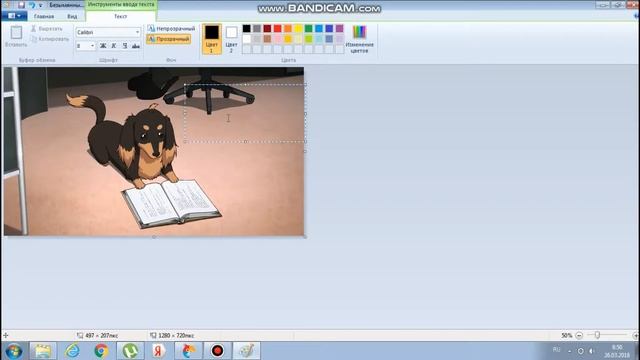Switch to Paint taskbar icon
This screenshot has height=360, width=640.
point(246,351)
